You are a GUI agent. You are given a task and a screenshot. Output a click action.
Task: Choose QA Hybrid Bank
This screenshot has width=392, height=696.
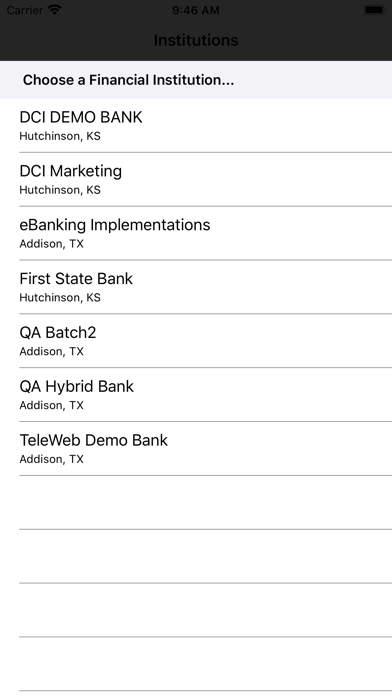coord(196,395)
